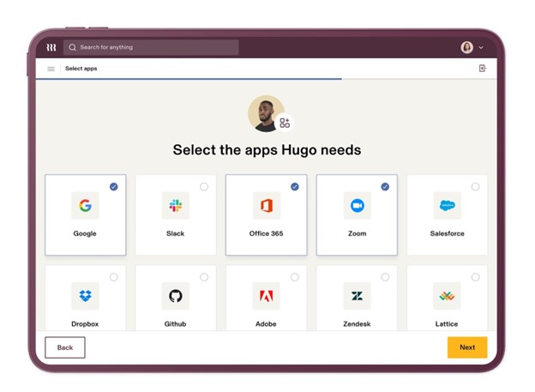
Task: Click the 'Google' label text
Action: [85, 233]
